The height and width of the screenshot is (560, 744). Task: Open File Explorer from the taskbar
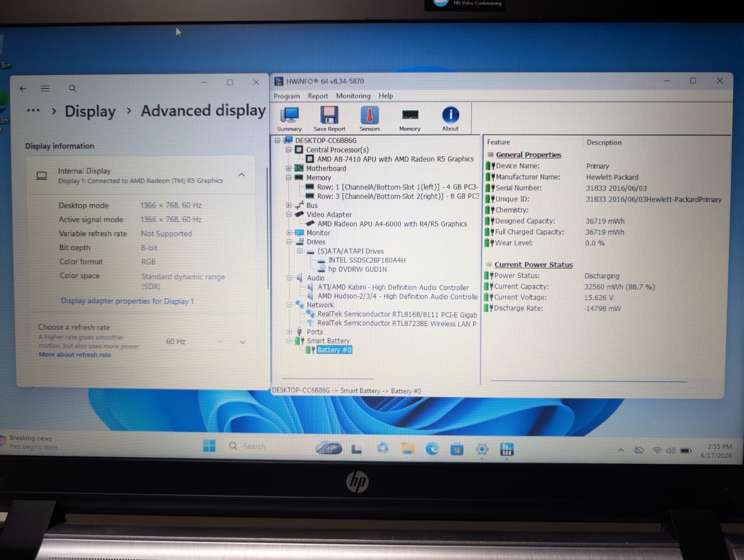[x=408, y=448]
